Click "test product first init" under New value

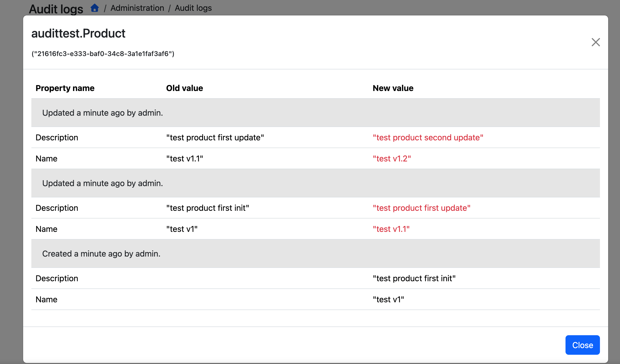[414, 278]
